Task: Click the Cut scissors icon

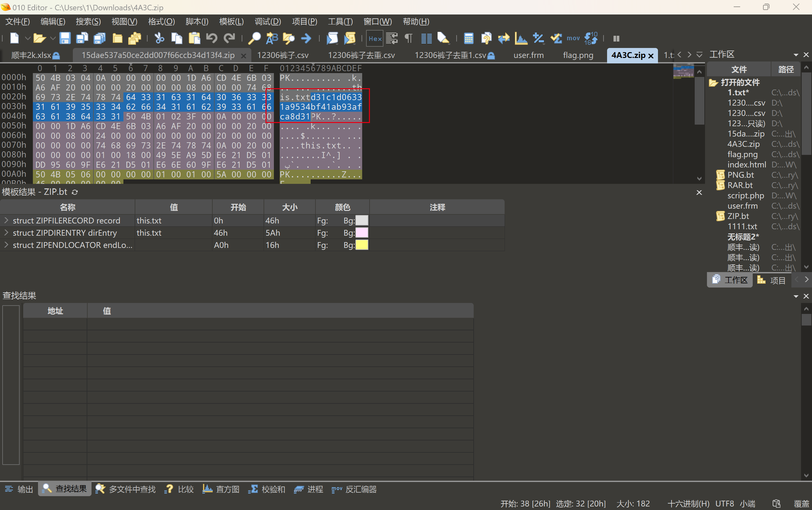Action: point(159,38)
